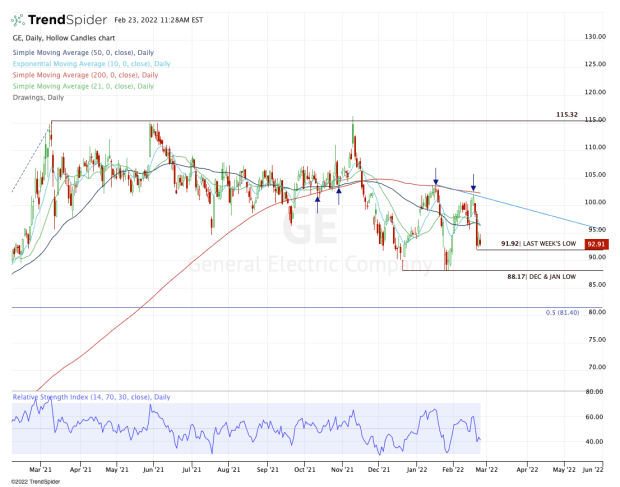
Task: Click the GE Daily Hollow Candles chart title
Action: [64, 38]
